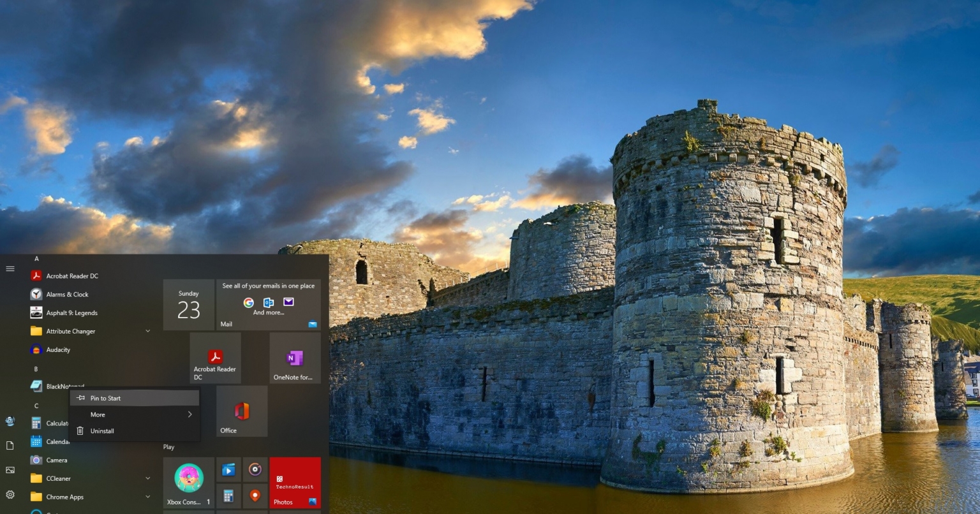The height and width of the screenshot is (514, 980).
Task: Launch the Office tile
Action: point(241,411)
